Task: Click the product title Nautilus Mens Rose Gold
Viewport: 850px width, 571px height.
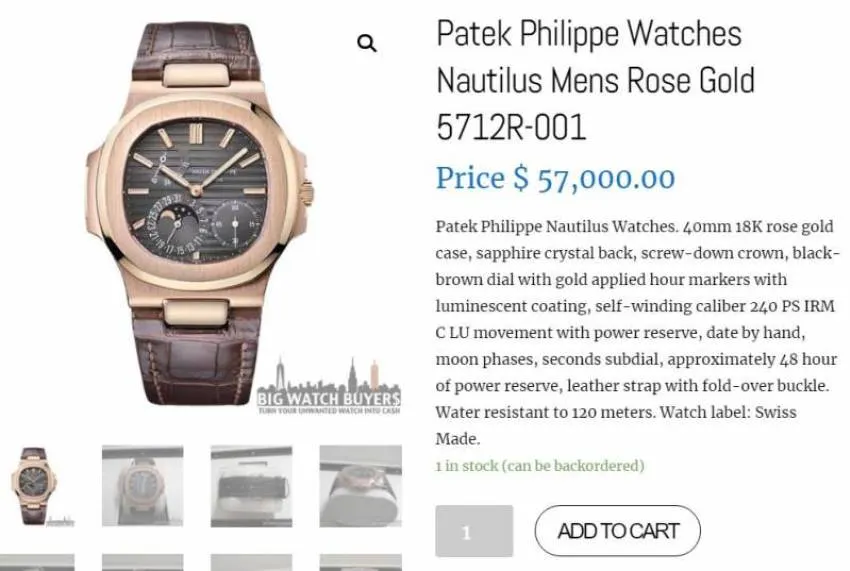Action: 595,80
